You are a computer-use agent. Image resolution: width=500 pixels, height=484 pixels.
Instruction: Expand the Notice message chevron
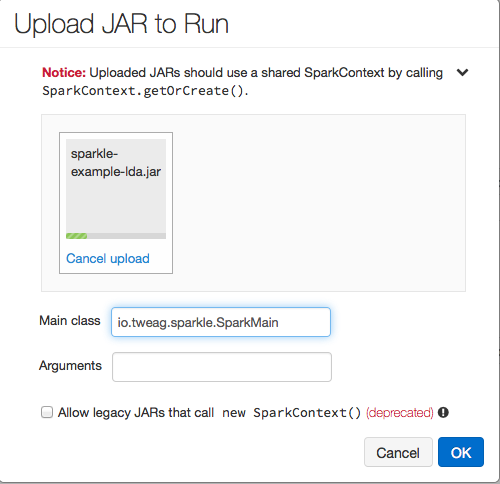[462, 72]
